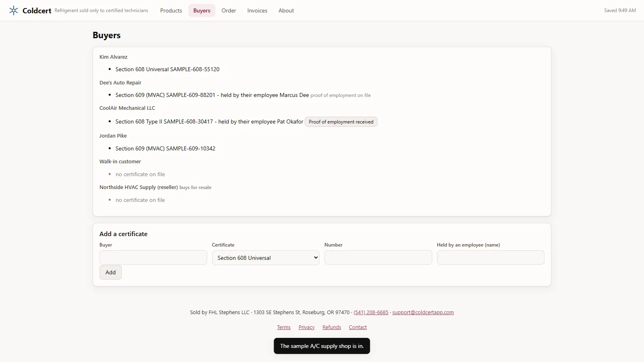Click the Saved 9:49 AM status text
The height and width of the screenshot is (362, 644).
coord(620,10)
